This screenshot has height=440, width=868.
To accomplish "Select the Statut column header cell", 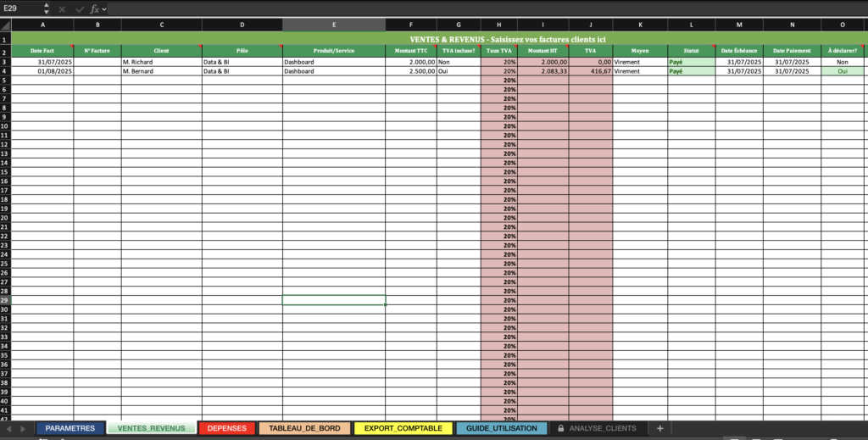I will tap(691, 51).
